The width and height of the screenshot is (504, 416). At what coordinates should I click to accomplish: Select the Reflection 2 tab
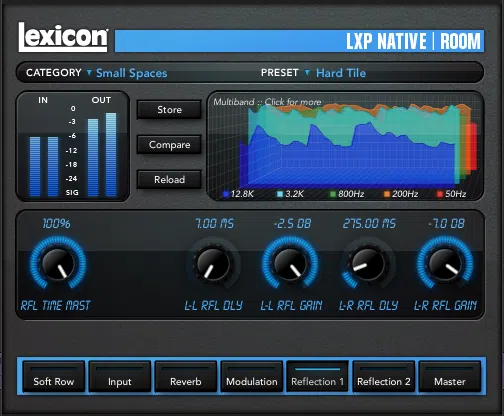point(384,376)
